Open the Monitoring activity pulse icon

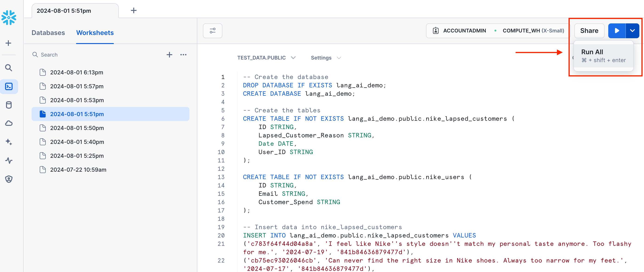9,161
